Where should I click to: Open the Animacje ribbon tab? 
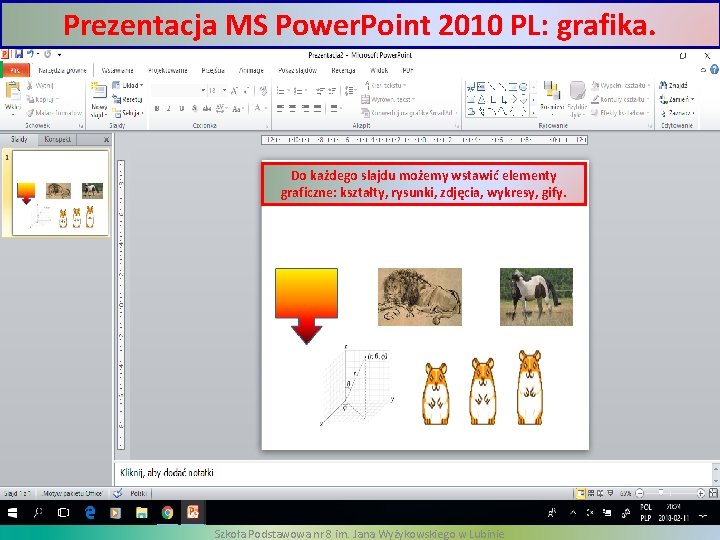pyautogui.click(x=251, y=70)
